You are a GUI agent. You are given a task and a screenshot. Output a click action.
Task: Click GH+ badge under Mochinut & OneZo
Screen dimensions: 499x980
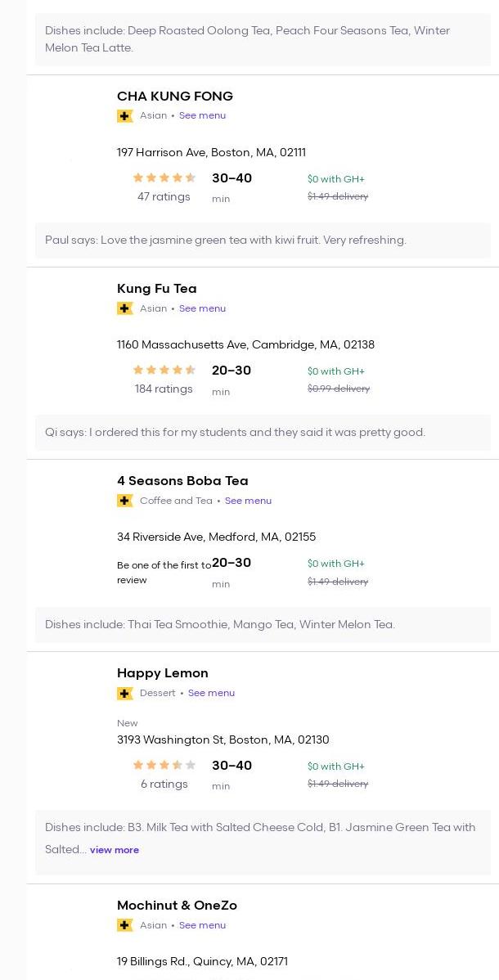[125, 925]
